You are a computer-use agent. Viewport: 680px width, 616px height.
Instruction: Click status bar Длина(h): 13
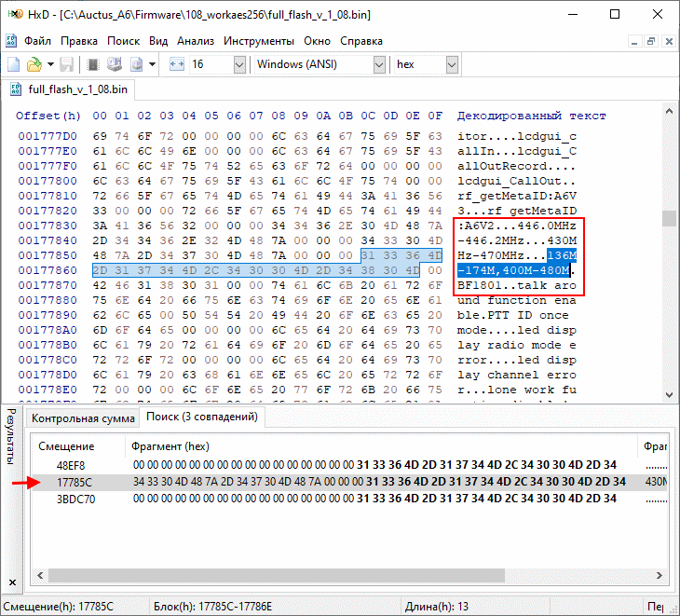[436, 607]
